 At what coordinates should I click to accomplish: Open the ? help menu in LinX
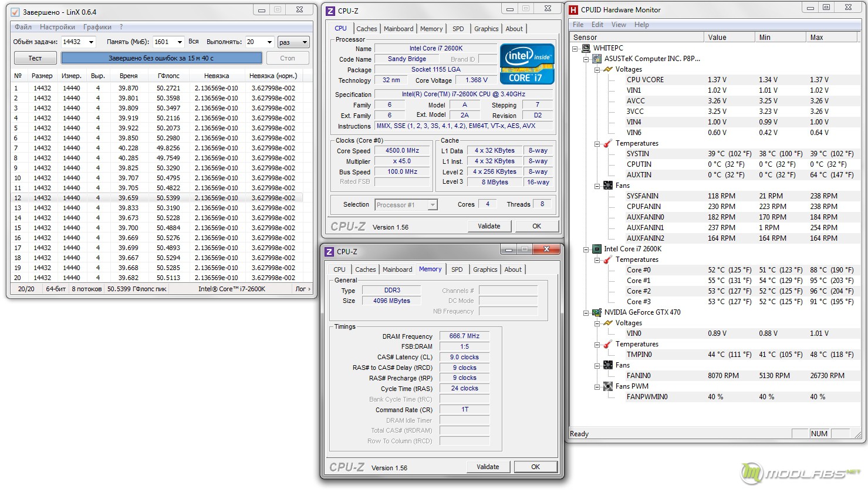121,27
